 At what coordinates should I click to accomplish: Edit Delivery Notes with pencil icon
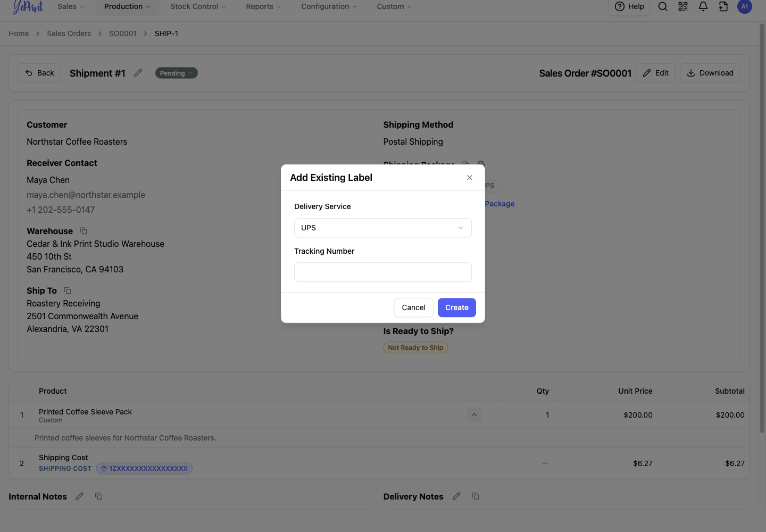click(456, 496)
